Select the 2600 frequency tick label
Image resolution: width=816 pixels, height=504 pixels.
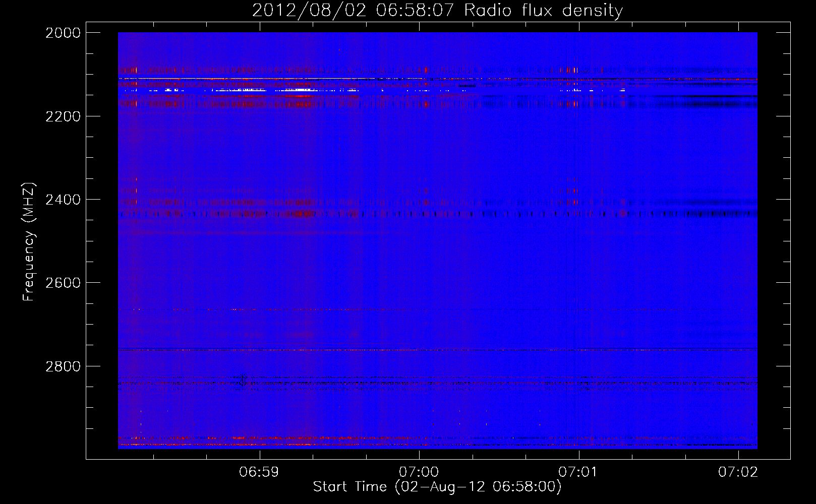pyautogui.click(x=63, y=283)
